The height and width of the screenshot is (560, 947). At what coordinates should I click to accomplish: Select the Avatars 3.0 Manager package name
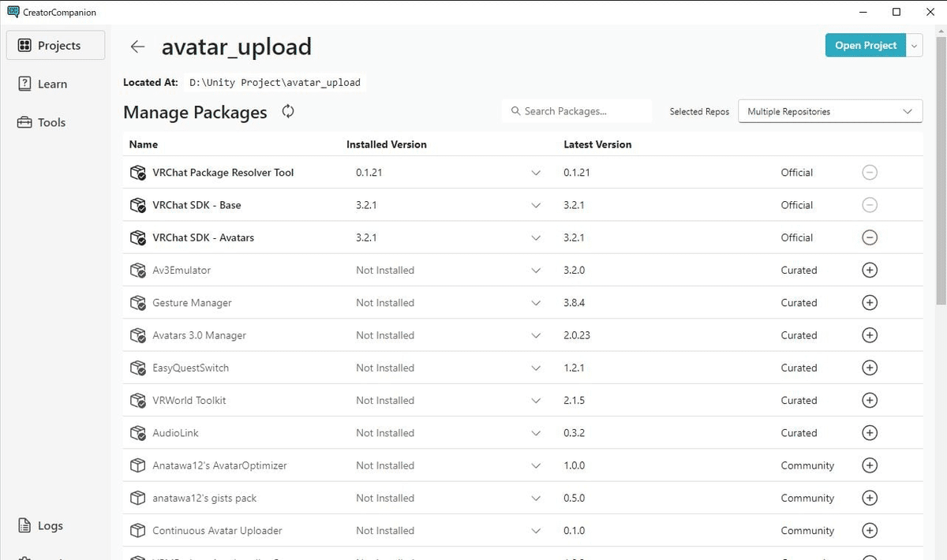point(199,335)
